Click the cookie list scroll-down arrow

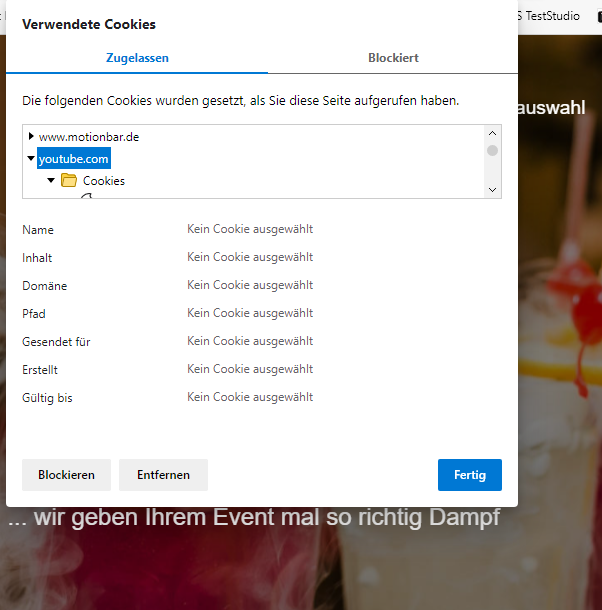tap(492, 189)
